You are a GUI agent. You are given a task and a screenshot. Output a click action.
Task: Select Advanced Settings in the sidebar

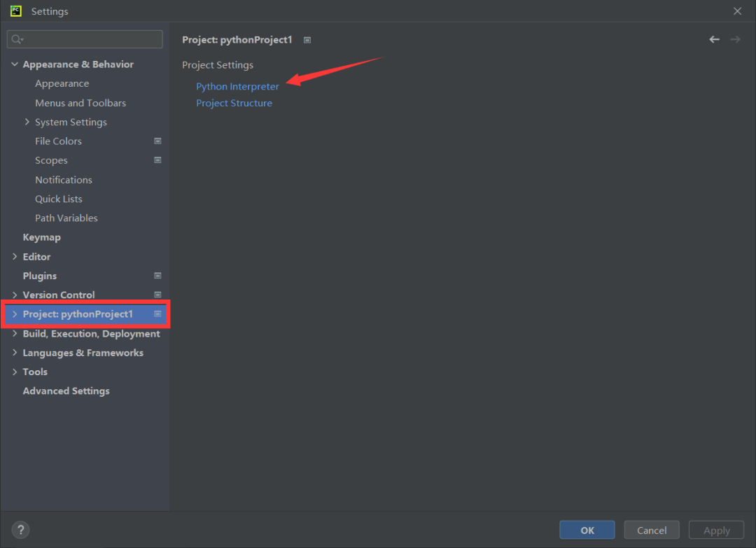66,391
